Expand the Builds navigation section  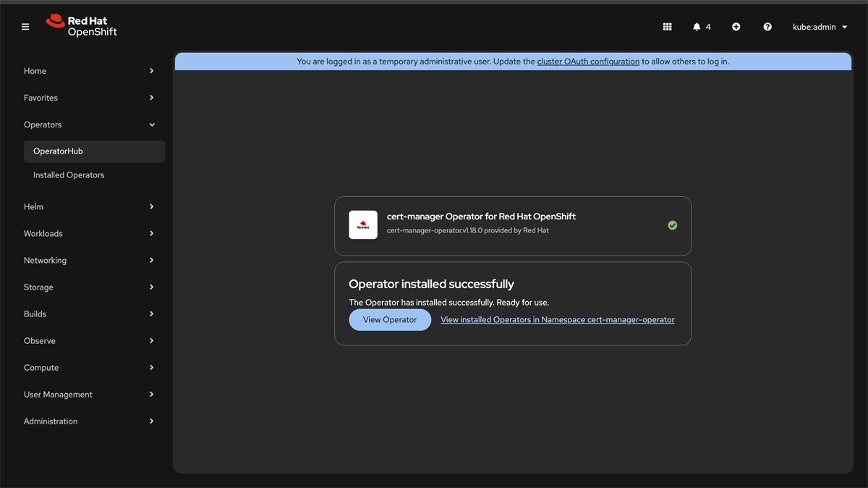point(89,314)
